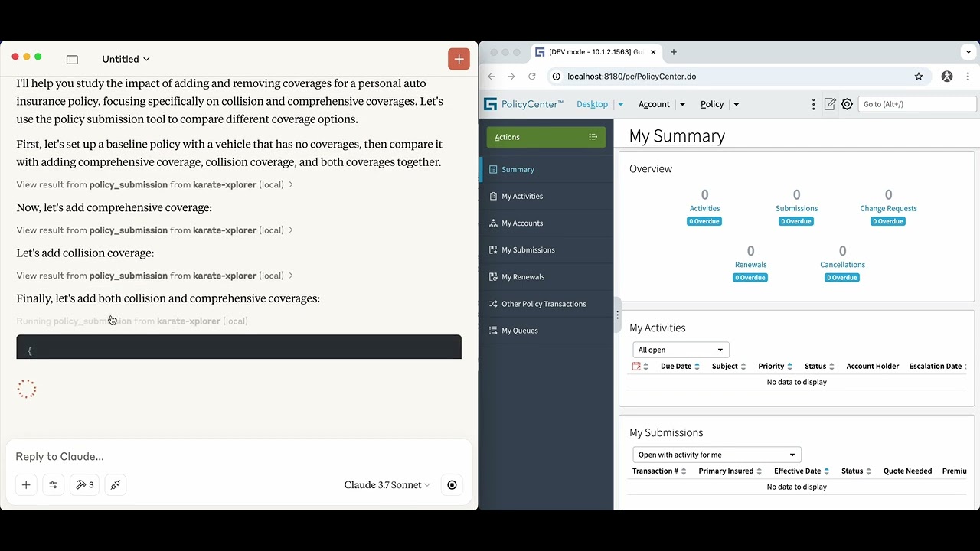Image resolution: width=980 pixels, height=551 pixels.
Task: Open the Renewals link in Overview
Action: (x=750, y=265)
